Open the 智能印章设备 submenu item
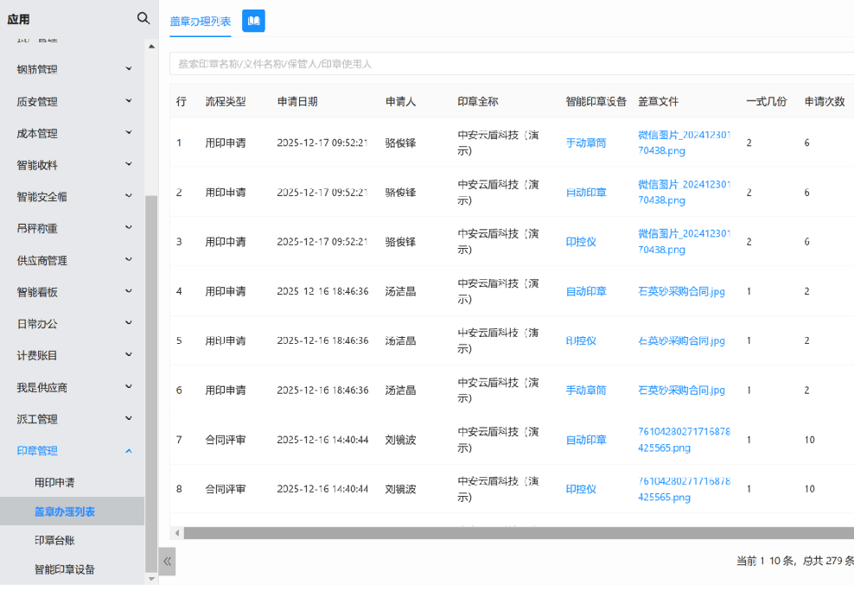Image resolution: width=854 pixels, height=616 pixels. (x=65, y=569)
